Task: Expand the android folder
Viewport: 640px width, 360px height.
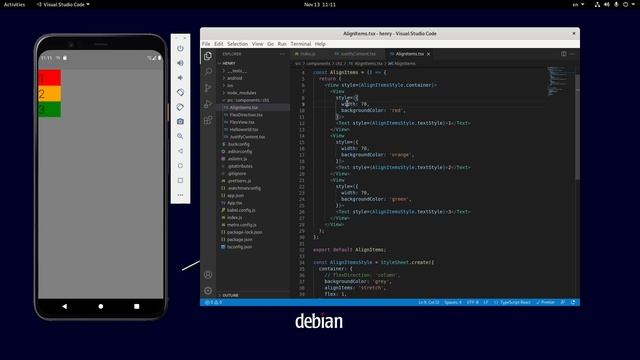Action: 234,78
